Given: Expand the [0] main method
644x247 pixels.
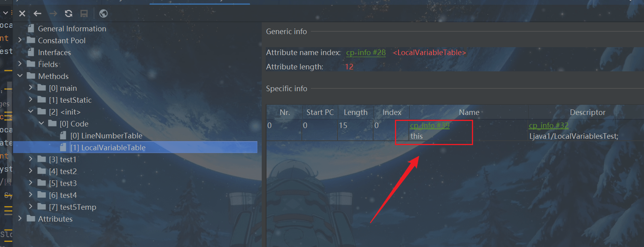Looking at the screenshot, I should point(31,88).
